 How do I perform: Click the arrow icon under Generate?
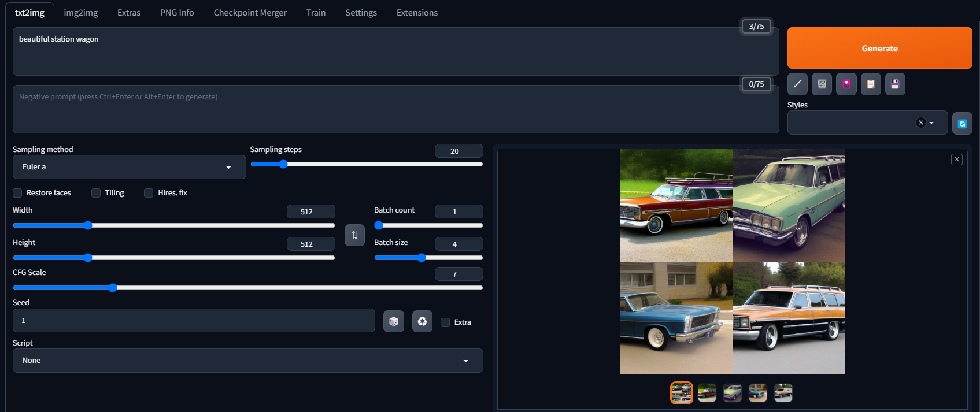click(x=797, y=84)
